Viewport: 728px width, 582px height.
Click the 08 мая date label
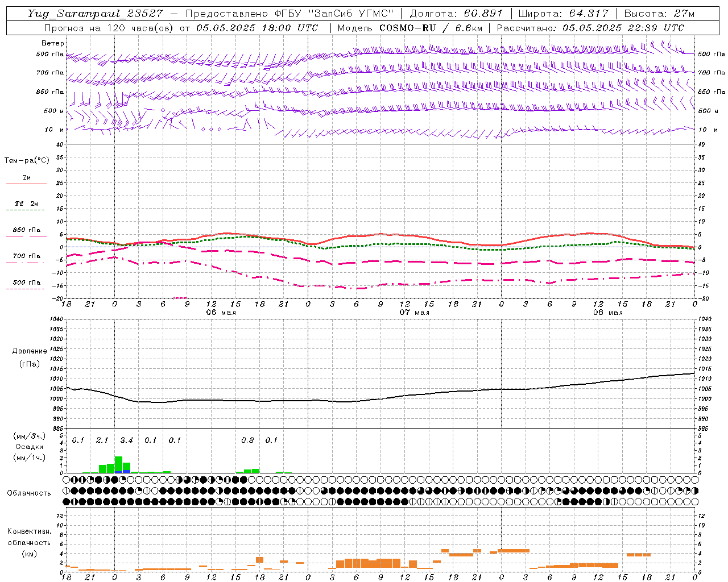point(607,313)
